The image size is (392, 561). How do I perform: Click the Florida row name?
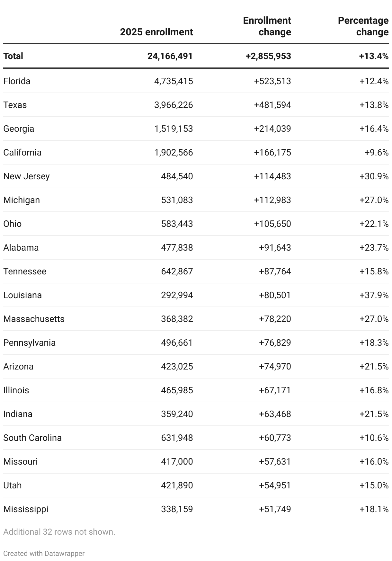click(17, 81)
